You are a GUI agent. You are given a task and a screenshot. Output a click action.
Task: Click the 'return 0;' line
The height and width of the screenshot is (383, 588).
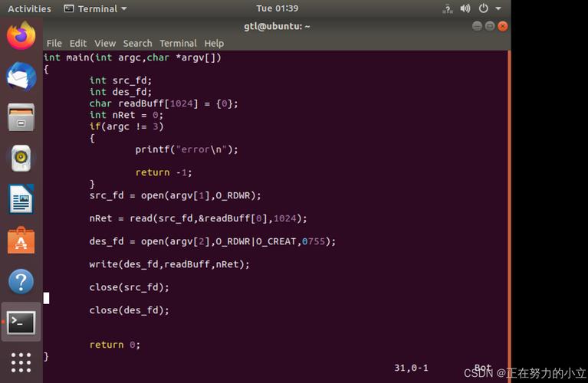(x=115, y=345)
